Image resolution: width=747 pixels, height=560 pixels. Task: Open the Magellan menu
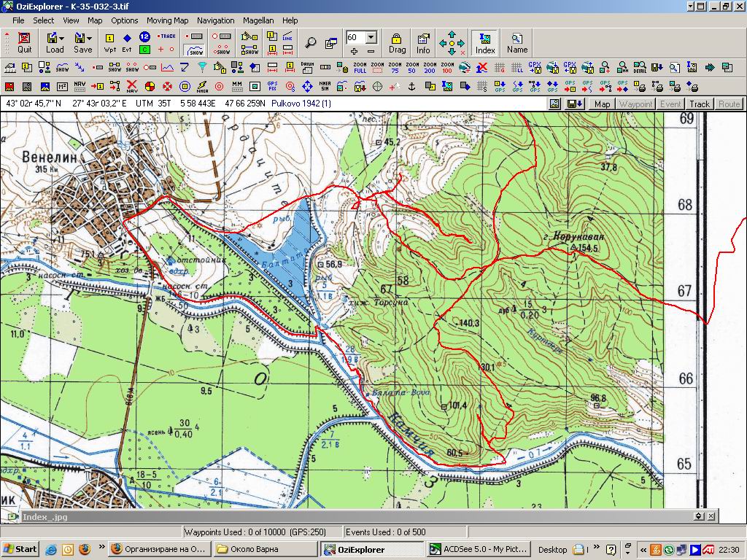click(258, 20)
